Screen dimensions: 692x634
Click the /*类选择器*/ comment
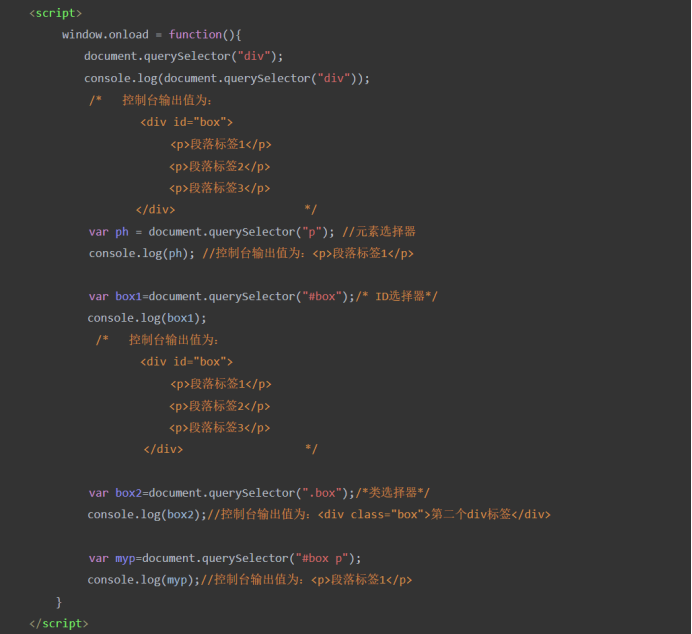coord(393,493)
